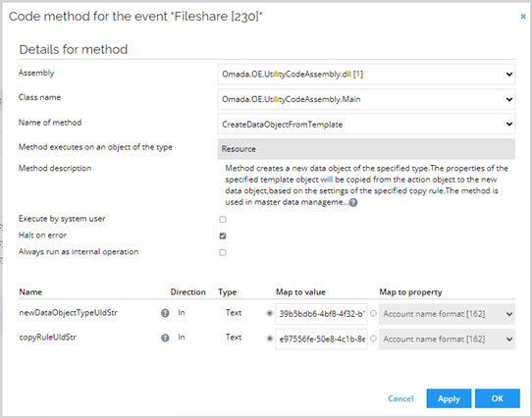Image resolution: width=532 pixels, height=418 pixels.
Task: Click the copyRuleUIdStr value text field
Action: [321, 339]
